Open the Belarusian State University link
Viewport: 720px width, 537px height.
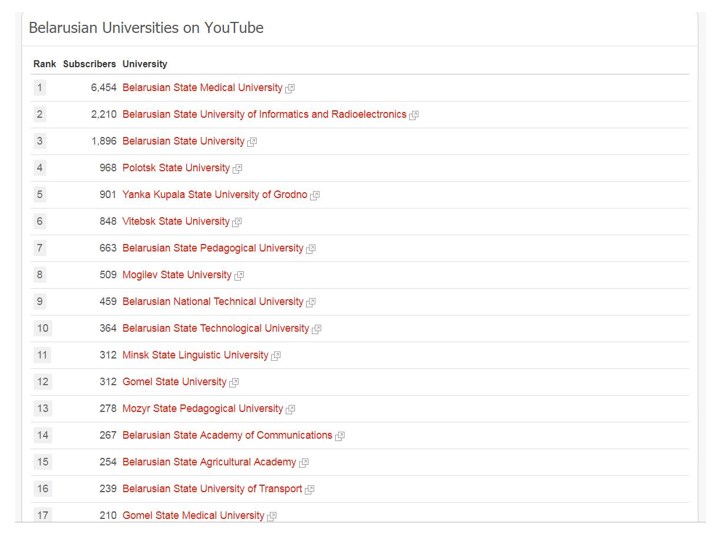(183, 141)
